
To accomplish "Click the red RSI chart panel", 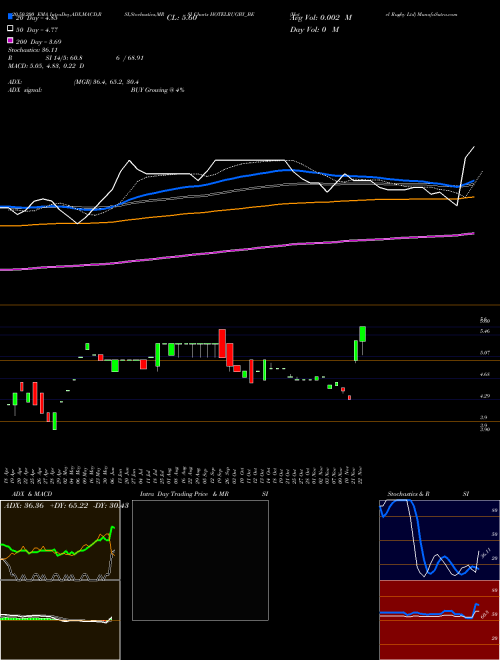I will (x=439, y=620).
